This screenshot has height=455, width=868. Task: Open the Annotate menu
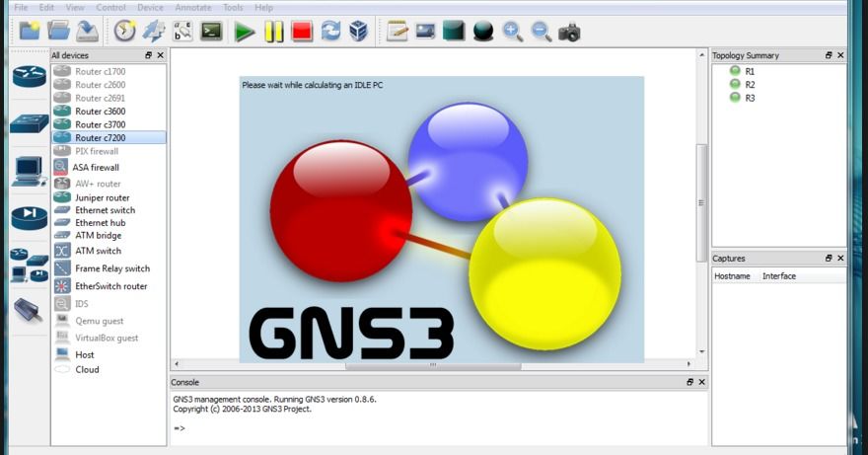(193, 7)
